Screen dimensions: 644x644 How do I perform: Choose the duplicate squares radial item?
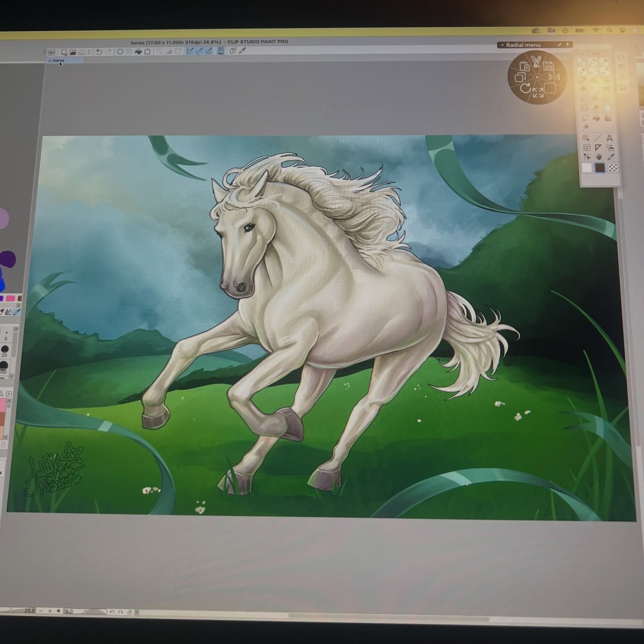coord(520,77)
